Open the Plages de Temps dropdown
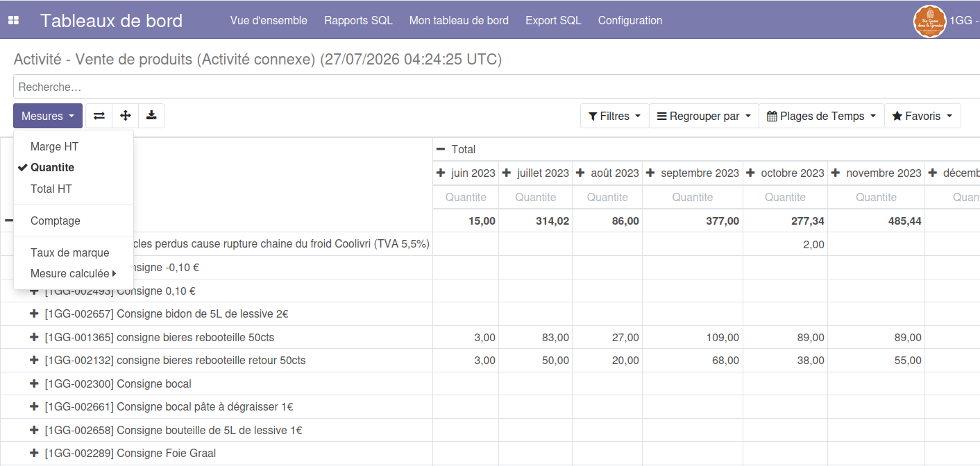Viewport: 980px width, 466px height. tap(822, 116)
